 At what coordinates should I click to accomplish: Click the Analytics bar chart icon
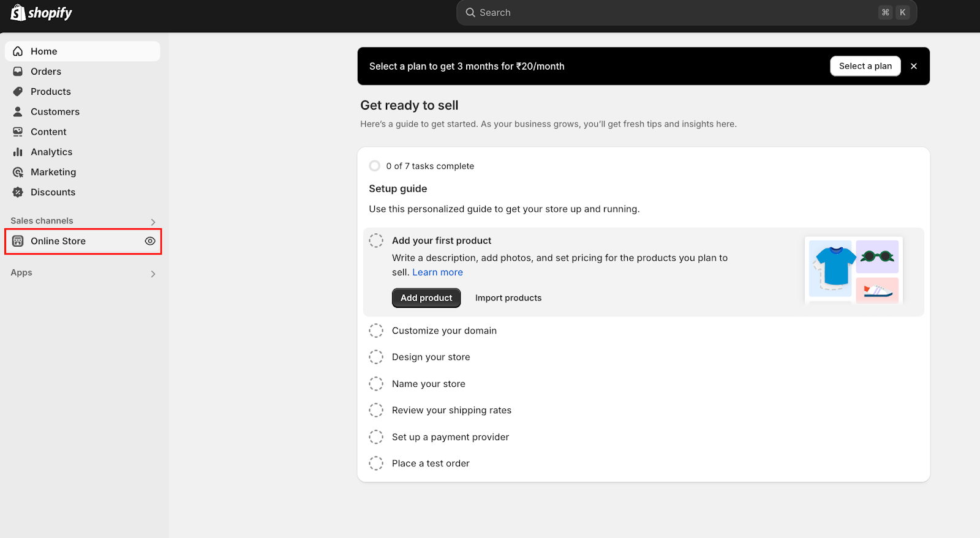18,152
